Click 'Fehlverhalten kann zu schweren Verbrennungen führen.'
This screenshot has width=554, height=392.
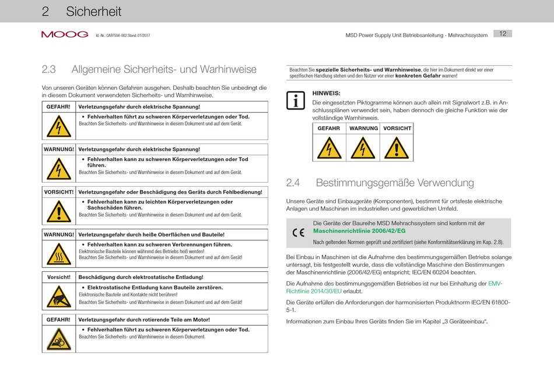tap(160, 244)
